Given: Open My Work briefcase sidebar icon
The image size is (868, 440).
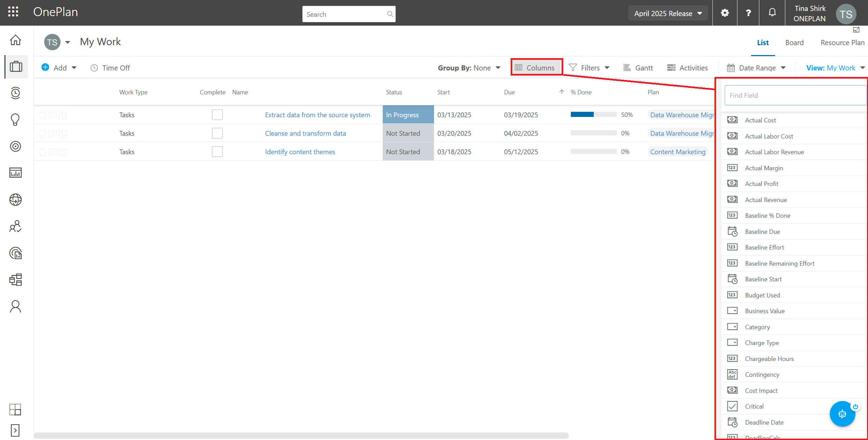Looking at the screenshot, I should click(x=16, y=66).
